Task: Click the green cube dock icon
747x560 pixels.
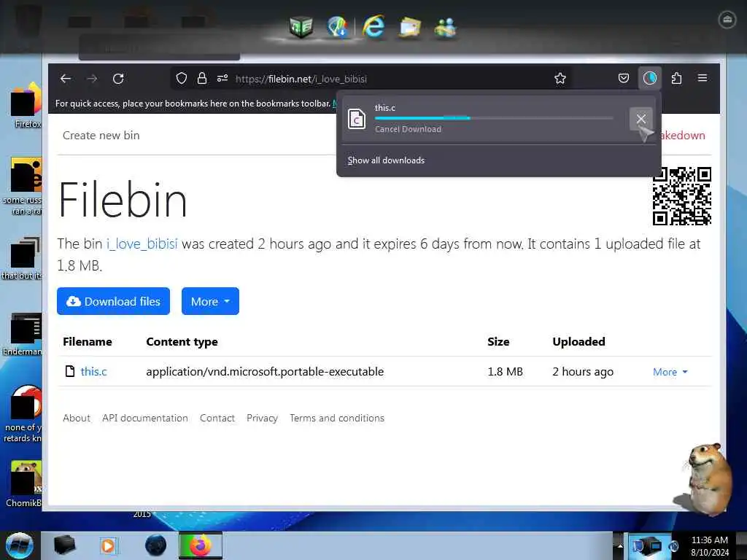Action: point(301,27)
